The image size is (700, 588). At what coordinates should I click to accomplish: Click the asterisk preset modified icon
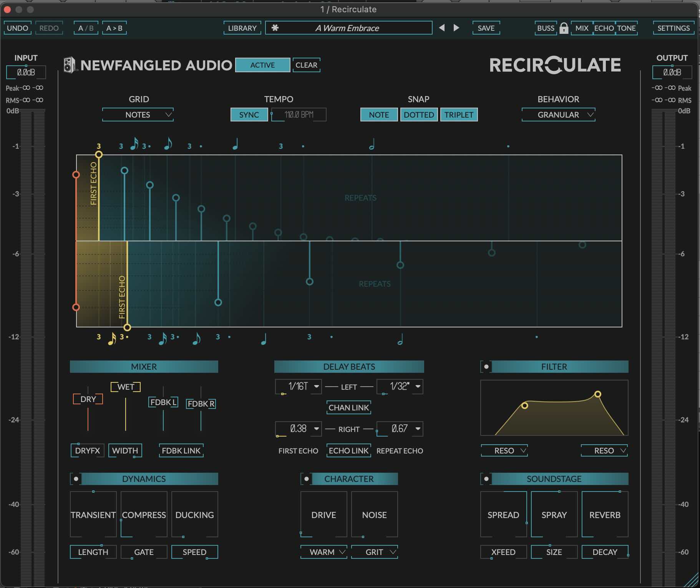click(275, 28)
